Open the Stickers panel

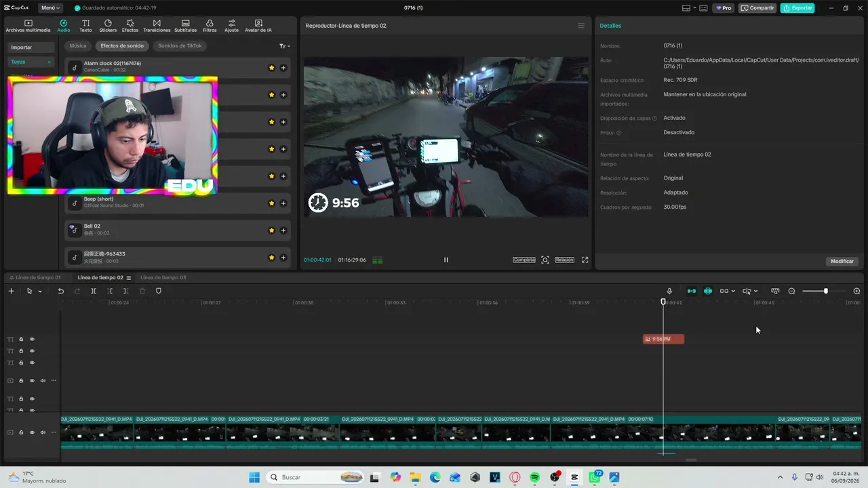pyautogui.click(x=108, y=26)
